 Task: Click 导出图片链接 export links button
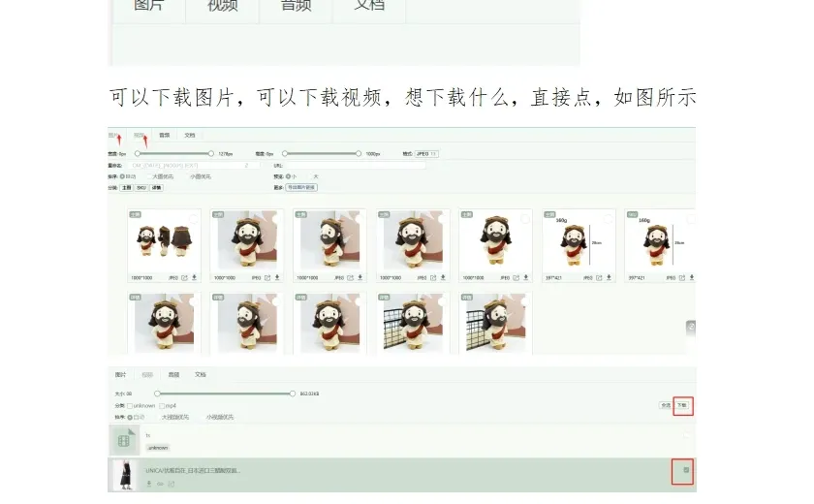click(301, 187)
